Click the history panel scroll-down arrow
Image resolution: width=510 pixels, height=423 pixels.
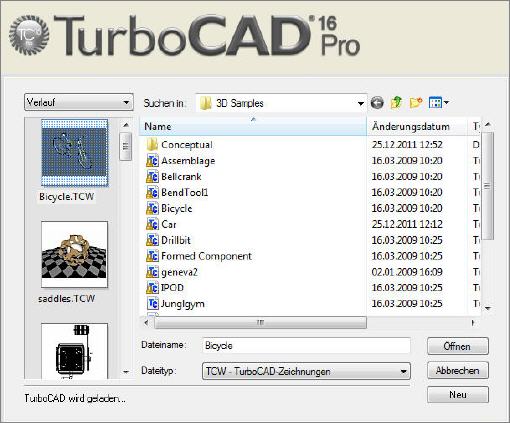(x=126, y=372)
